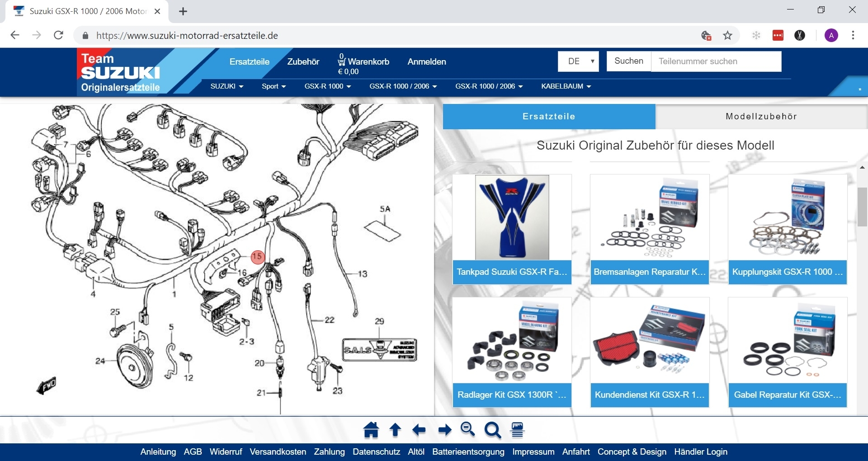
Task: Open the Concept & Design footer link
Action: tap(632, 452)
